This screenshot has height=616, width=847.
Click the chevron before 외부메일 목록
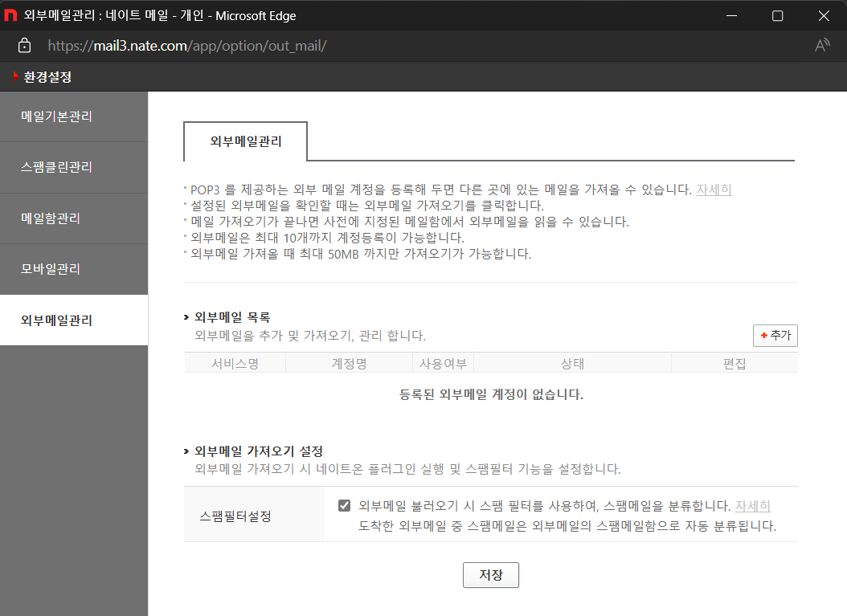pyautogui.click(x=186, y=317)
